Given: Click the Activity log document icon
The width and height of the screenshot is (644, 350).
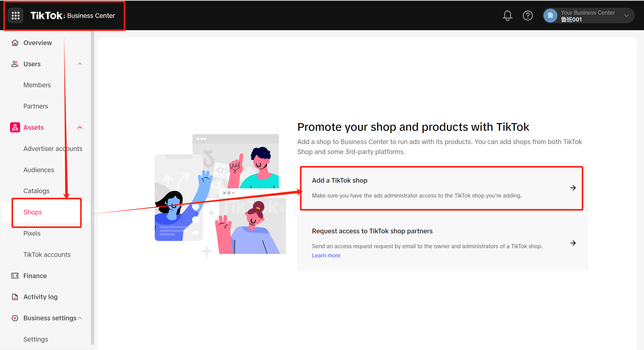Looking at the screenshot, I should [x=15, y=297].
